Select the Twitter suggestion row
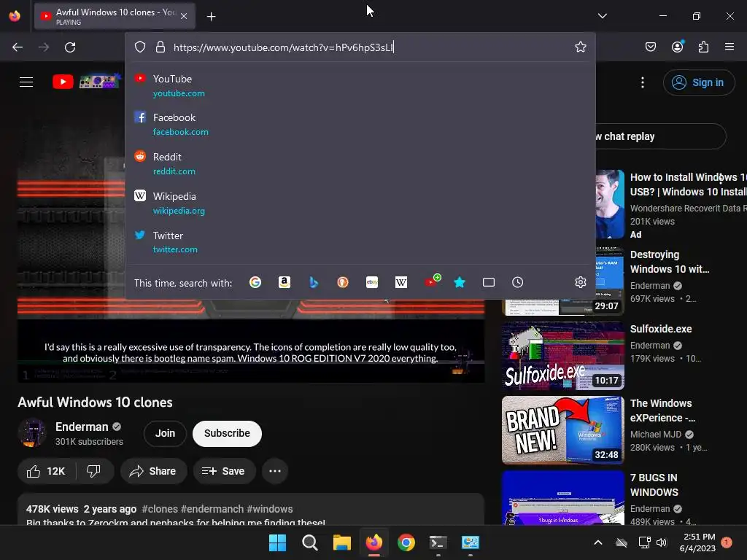Image resolution: width=747 pixels, height=560 pixels. point(360,242)
